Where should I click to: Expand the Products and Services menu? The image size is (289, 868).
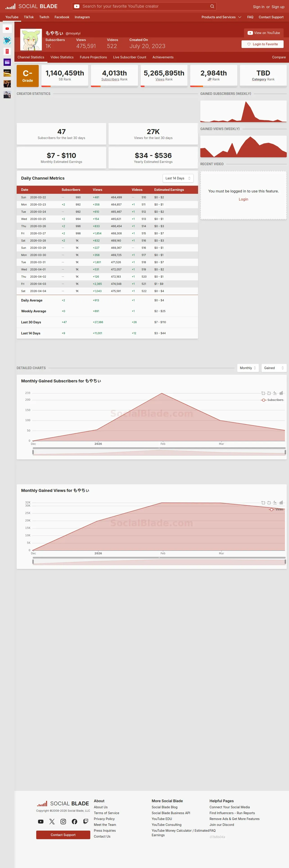[x=221, y=17]
